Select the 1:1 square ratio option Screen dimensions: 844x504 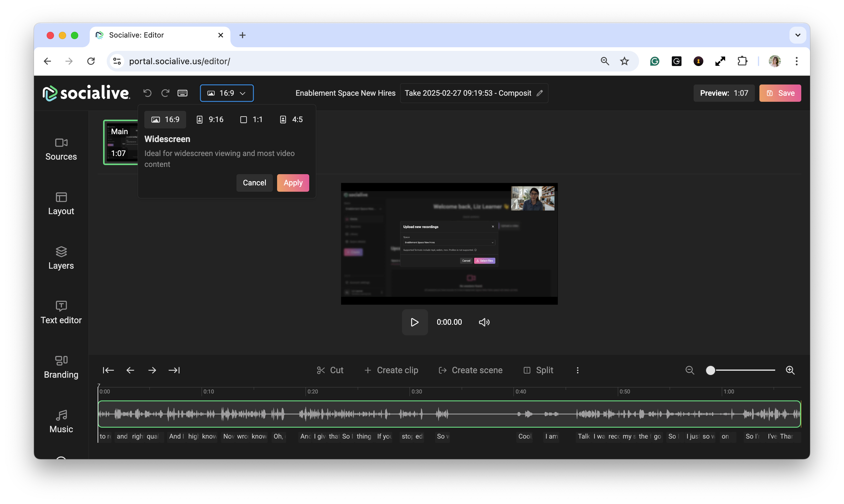251,120
